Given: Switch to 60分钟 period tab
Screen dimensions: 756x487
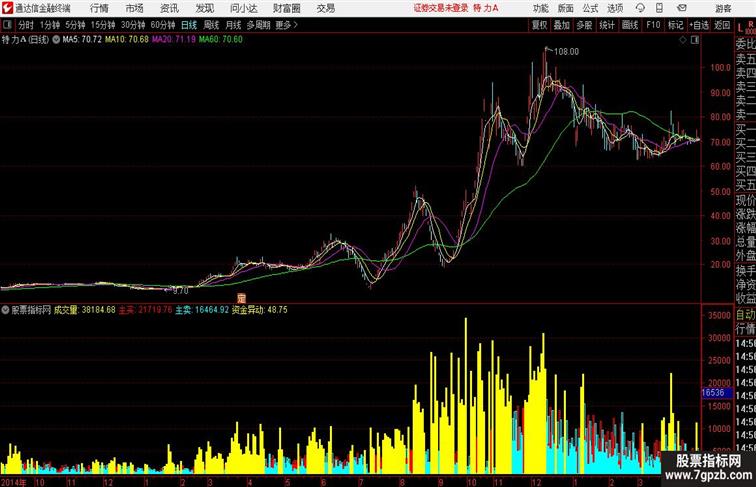Looking at the screenshot, I should [163, 25].
